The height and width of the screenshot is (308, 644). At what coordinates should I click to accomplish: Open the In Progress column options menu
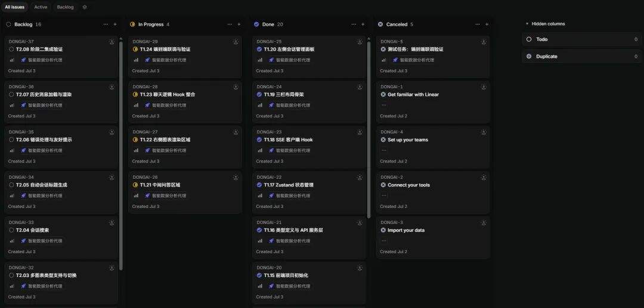[x=230, y=24]
